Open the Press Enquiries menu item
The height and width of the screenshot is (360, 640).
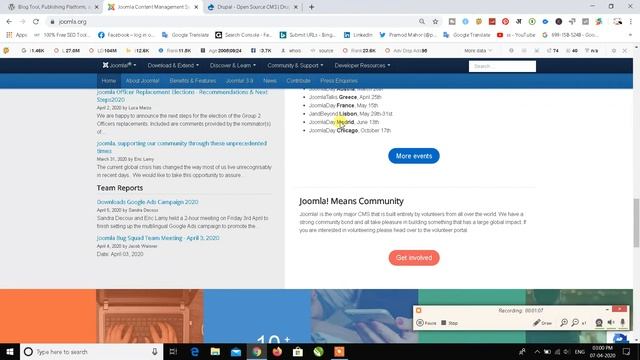[x=339, y=81]
